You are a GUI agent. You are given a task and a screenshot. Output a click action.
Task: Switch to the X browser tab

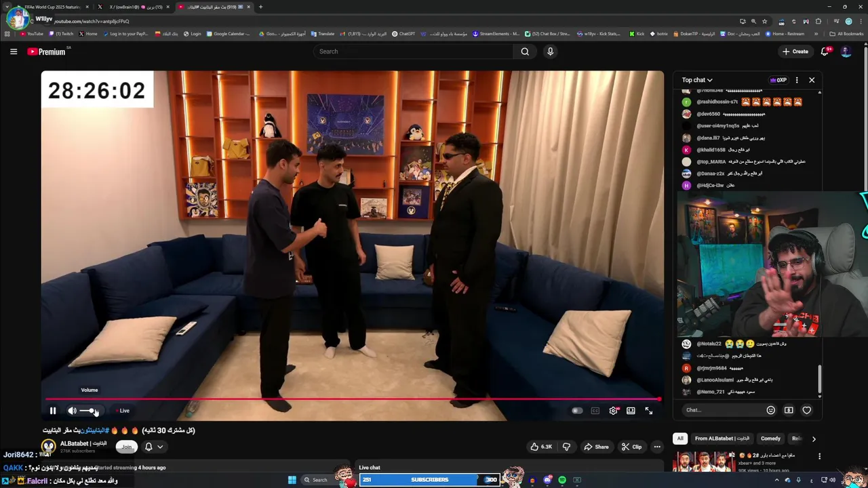[x=135, y=7]
